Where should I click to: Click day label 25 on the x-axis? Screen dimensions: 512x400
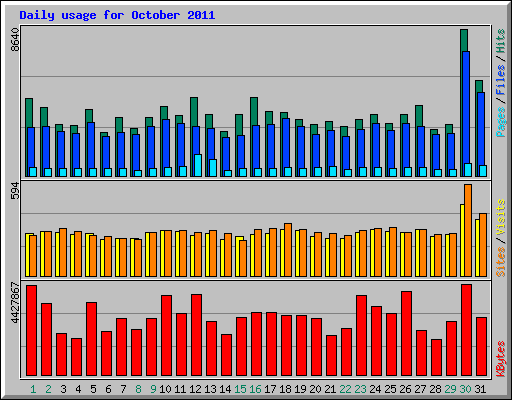click(x=390, y=389)
